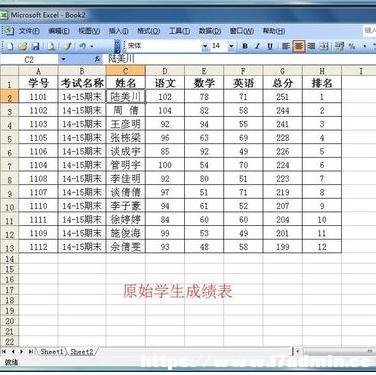Click the name cell 陆美川
The image size is (376, 375).
tap(126, 97)
